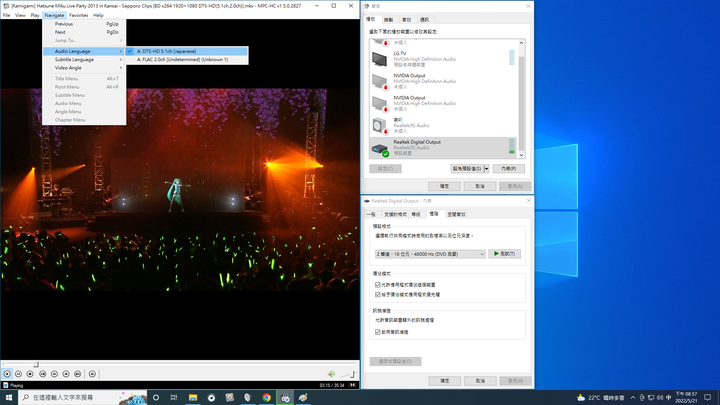Open Google Chrome from the taskbar
720x405 pixels.
coord(266,398)
